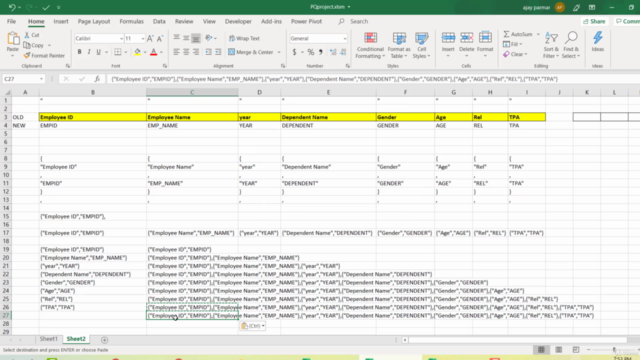The width and height of the screenshot is (640, 360).
Task: Apply comma style number format
Action: click(321, 52)
